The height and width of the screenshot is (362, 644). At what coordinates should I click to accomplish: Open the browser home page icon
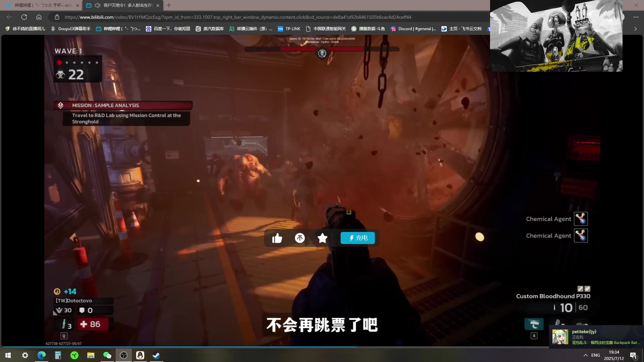coord(39,17)
